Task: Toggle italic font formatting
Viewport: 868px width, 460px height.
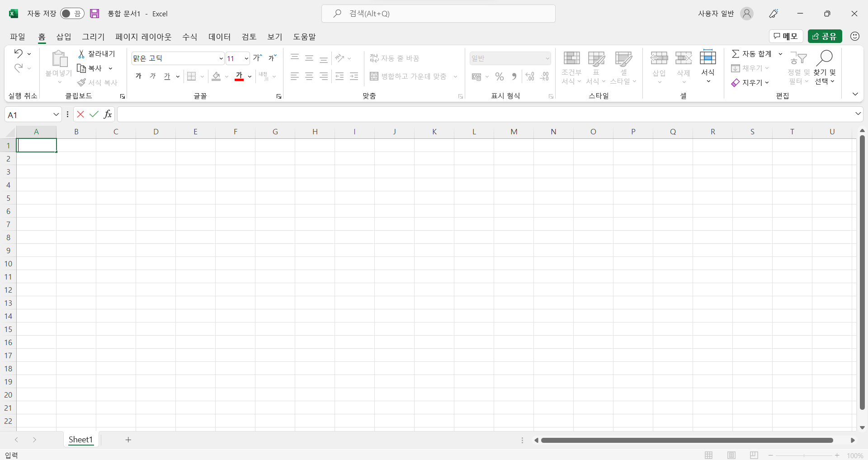Action: pos(153,76)
